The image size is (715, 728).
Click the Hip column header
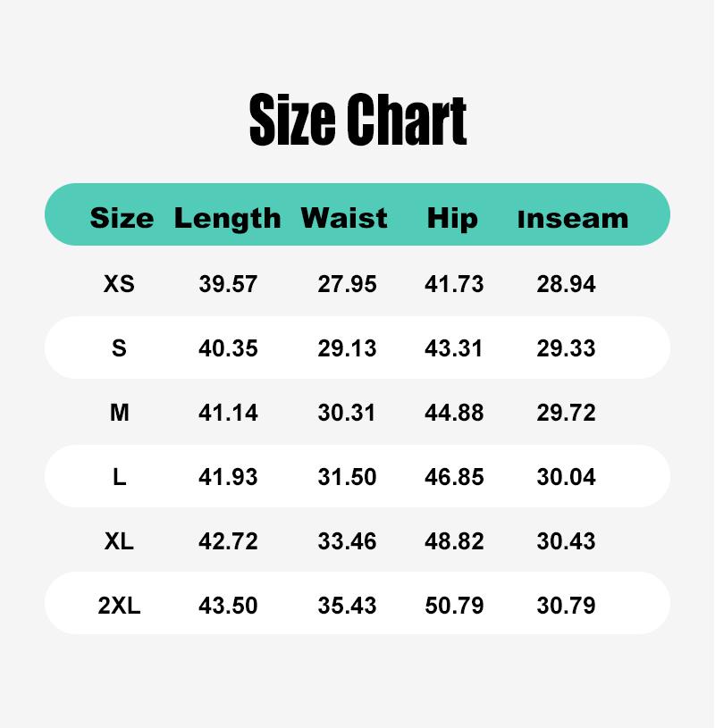tap(452, 219)
